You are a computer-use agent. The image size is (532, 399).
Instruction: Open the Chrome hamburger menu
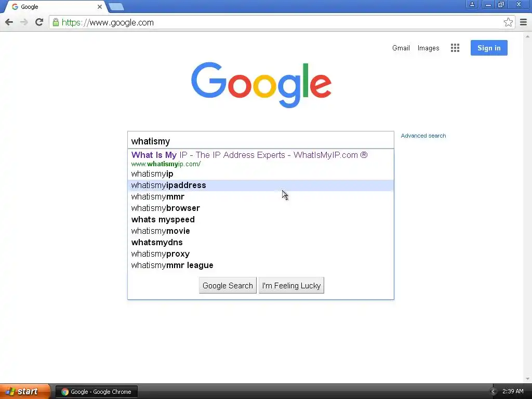[x=523, y=22]
